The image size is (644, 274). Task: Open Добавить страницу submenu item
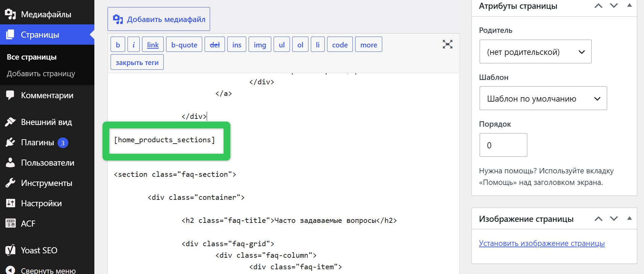point(41,73)
